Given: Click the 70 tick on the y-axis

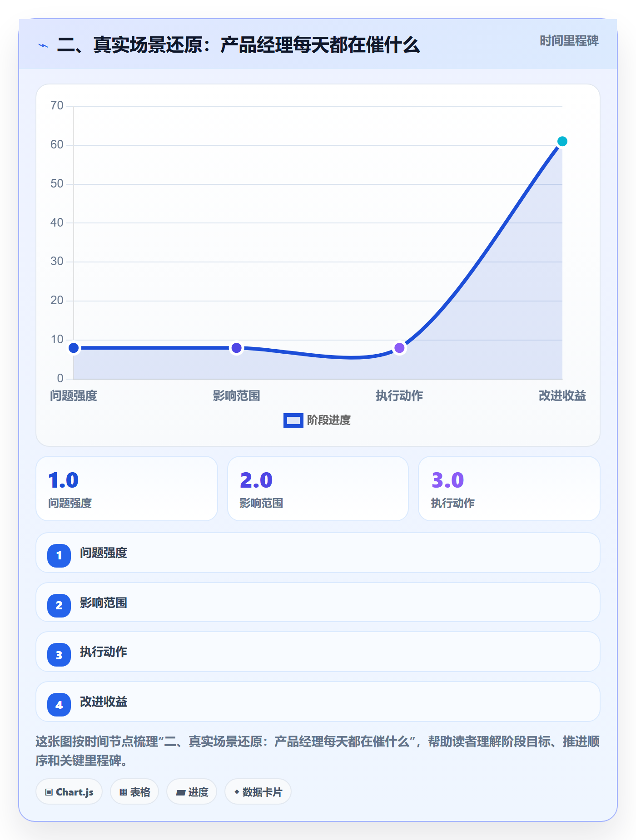Looking at the screenshot, I should coord(57,106).
